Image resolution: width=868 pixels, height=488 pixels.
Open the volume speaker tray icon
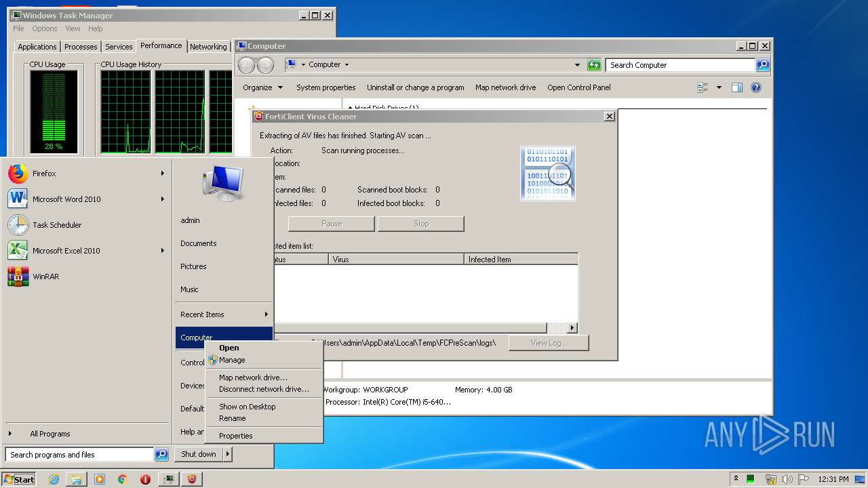click(x=787, y=479)
